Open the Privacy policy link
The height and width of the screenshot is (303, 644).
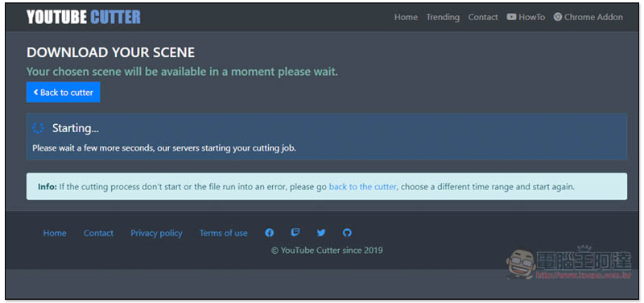(156, 233)
